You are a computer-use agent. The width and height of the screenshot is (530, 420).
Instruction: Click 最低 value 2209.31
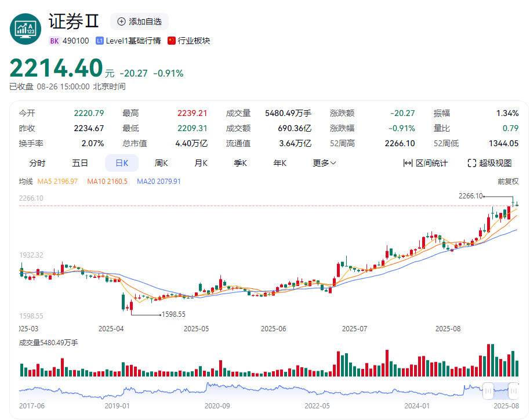coord(193,129)
